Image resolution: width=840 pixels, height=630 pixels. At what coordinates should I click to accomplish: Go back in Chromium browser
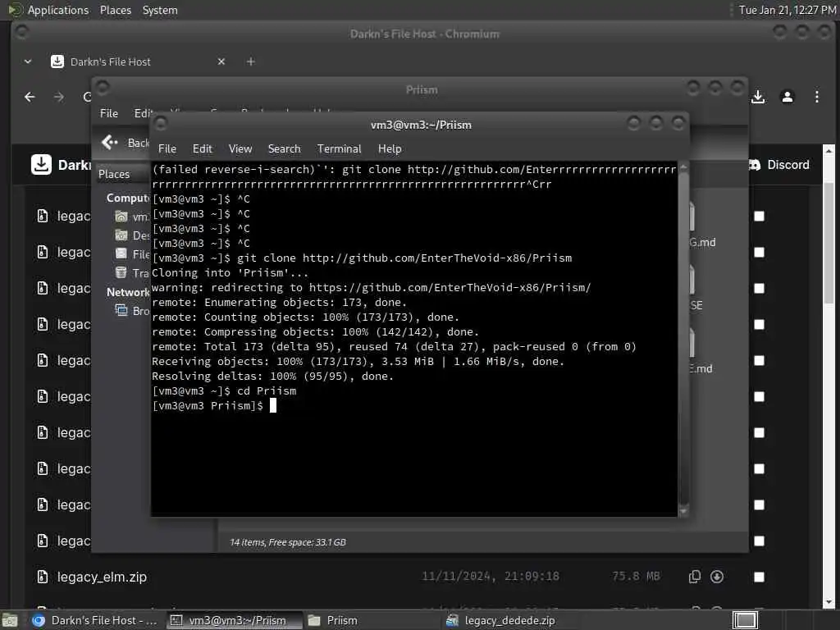pyautogui.click(x=30, y=97)
